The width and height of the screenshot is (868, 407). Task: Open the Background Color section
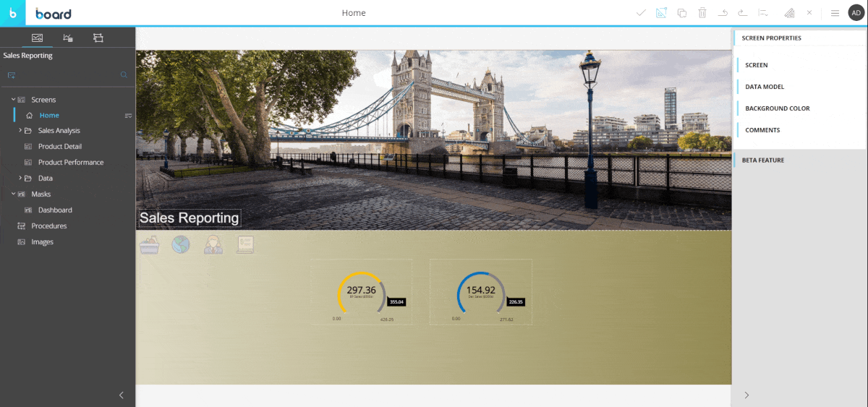click(x=777, y=108)
